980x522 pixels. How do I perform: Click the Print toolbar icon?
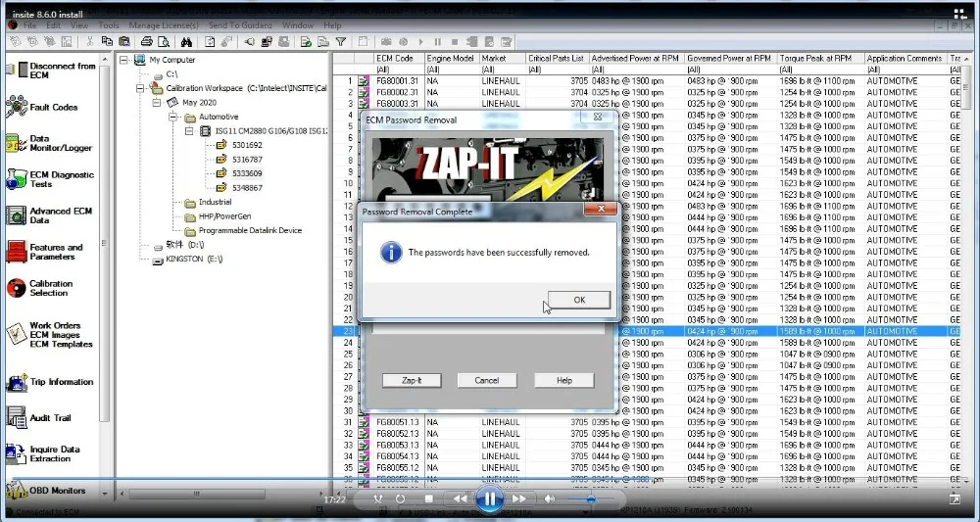[x=146, y=42]
